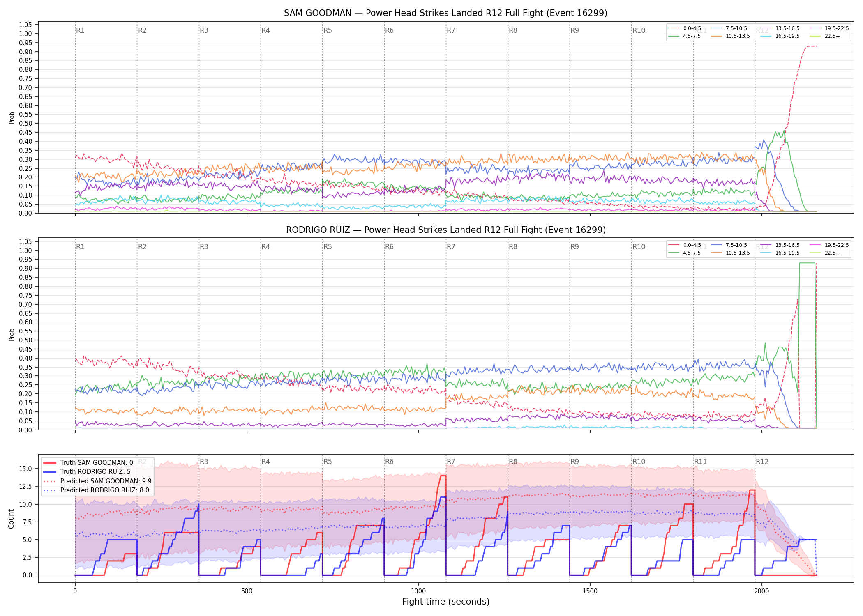Viewport: 863px width, 616px height.
Task: Click the R5 round marker in bottom count chart
Action: click(x=328, y=462)
